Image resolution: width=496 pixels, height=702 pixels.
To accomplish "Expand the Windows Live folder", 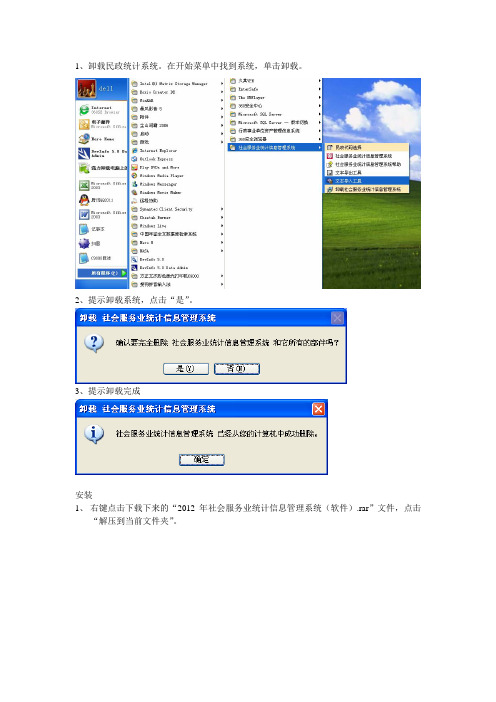I will coord(177,226).
